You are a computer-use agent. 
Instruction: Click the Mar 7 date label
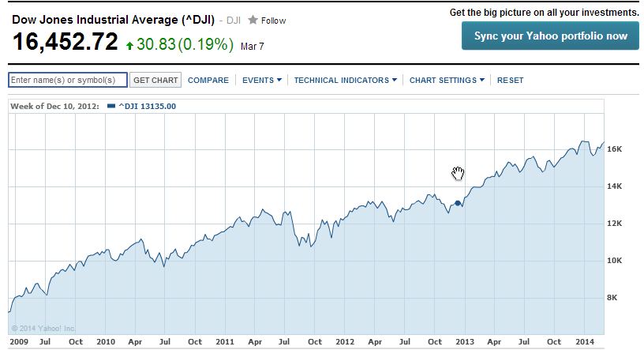click(253, 47)
